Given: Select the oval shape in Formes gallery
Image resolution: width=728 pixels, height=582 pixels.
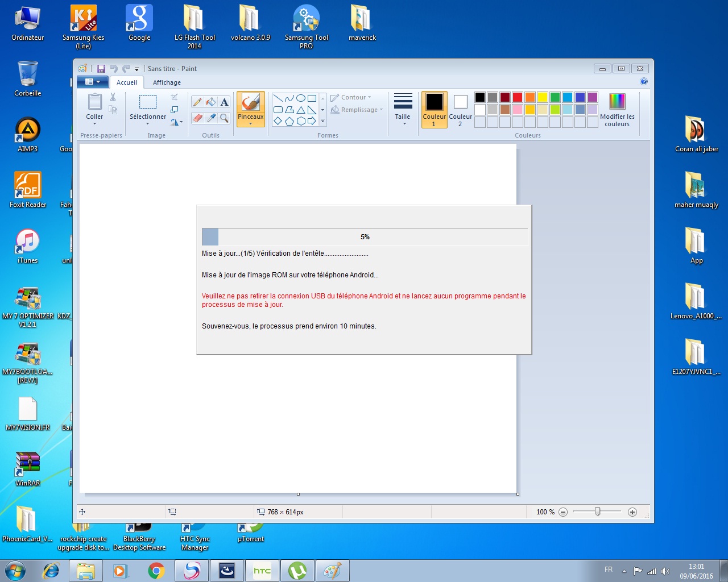Looking at the screenshot, I should click(301, 98).
